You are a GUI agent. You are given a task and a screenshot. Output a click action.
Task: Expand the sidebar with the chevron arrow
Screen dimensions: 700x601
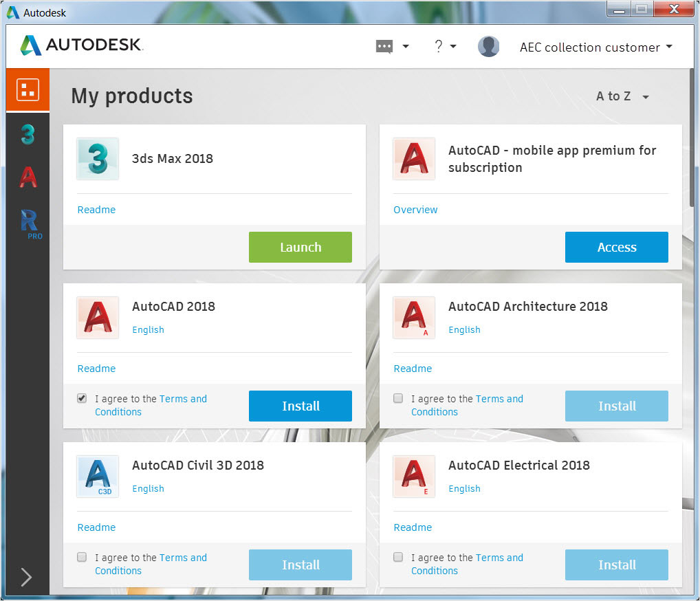coord(26,577)
